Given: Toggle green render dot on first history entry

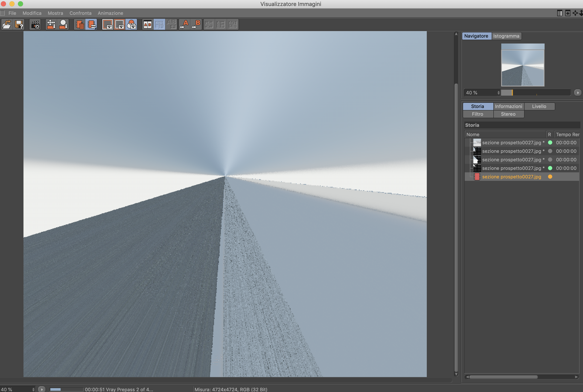Looking at the screenshot, I should click(550, 142).
